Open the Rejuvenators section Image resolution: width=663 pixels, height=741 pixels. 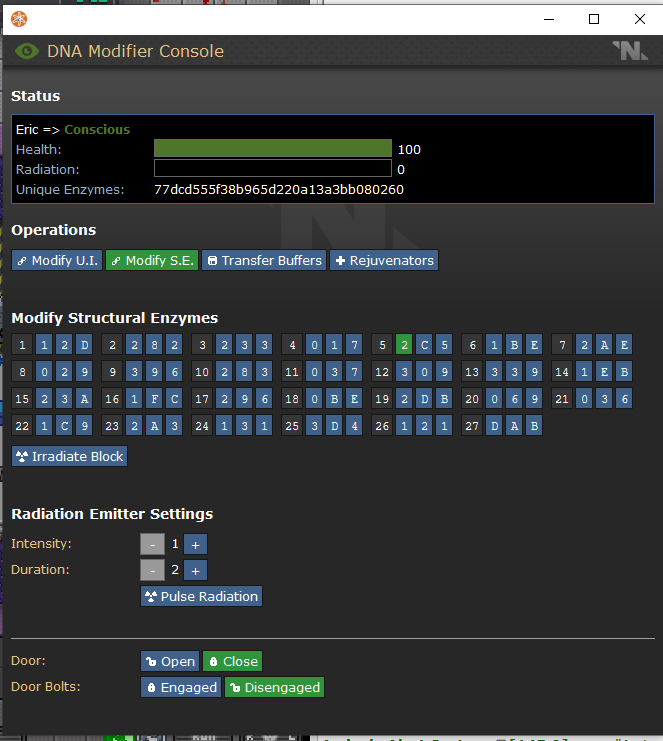(384, 260)
